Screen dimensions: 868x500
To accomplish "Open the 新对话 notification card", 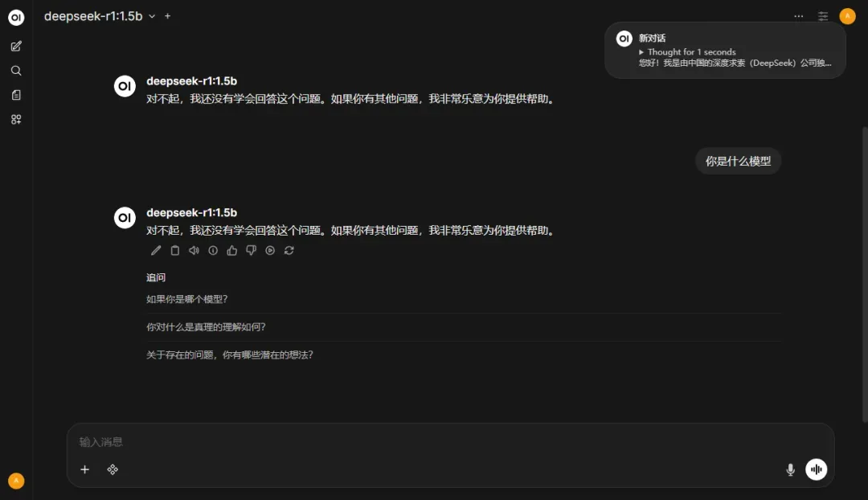I will [x=725, y=50].
